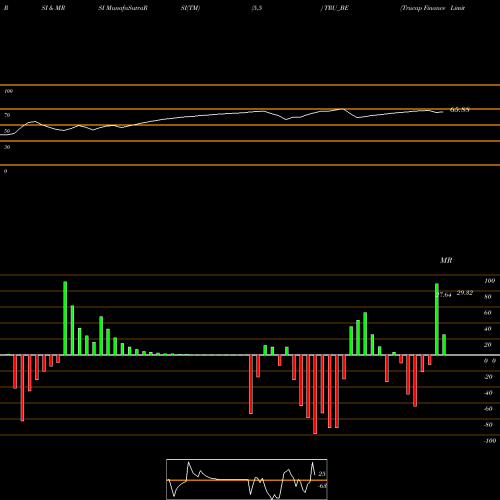Click the MR panel title label
This screenshot has width=500, height=500.
click(x=446, y=260)
